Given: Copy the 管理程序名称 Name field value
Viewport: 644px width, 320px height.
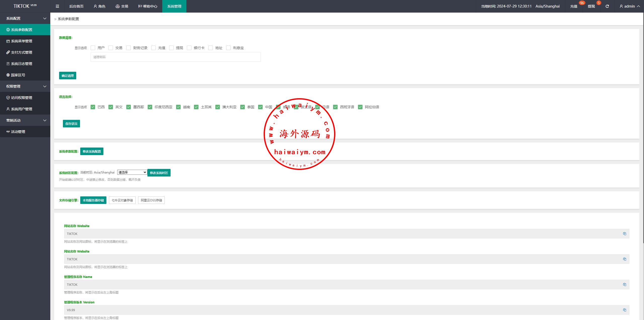Looking at the screenshot, I should (x=624, y=285).
